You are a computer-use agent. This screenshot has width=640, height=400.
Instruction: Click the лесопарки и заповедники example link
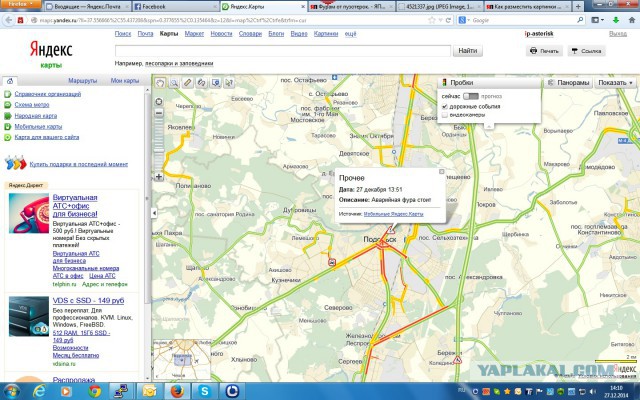tap(179, 63)
